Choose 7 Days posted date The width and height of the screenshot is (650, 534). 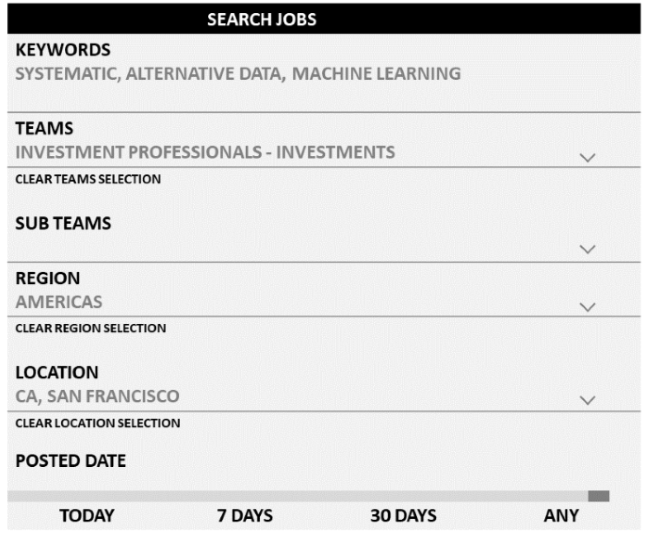[x=245, y=516]
